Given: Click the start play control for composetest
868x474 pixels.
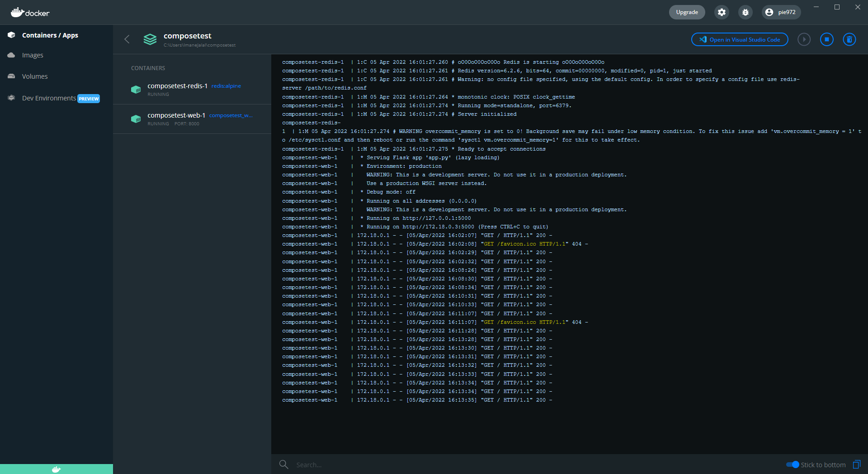Looking at the screenshot, I should pos(804,39).
